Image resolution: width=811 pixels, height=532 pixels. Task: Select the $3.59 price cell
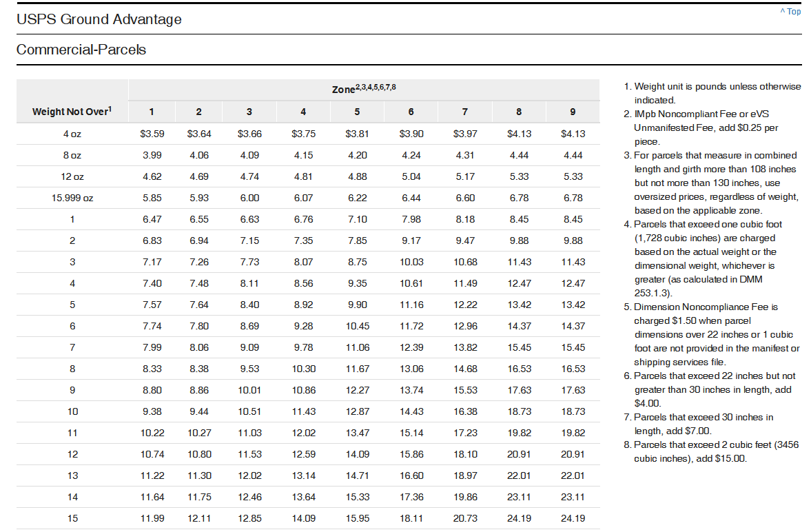pos(152,134)
